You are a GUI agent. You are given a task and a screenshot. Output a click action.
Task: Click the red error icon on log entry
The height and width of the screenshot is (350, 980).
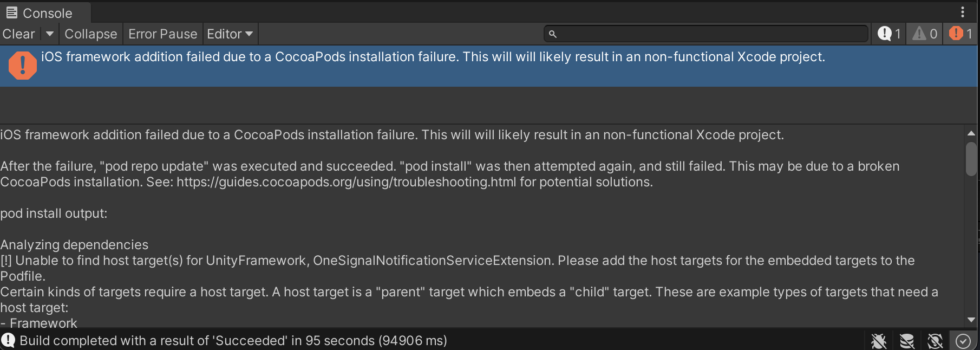(22, 66)
